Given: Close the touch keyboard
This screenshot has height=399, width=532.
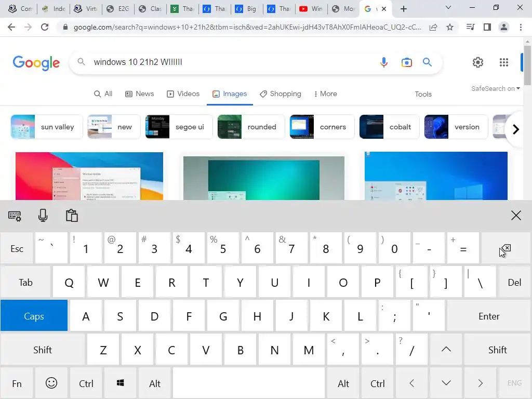Looking at the screenshot, I should [516, 215].
